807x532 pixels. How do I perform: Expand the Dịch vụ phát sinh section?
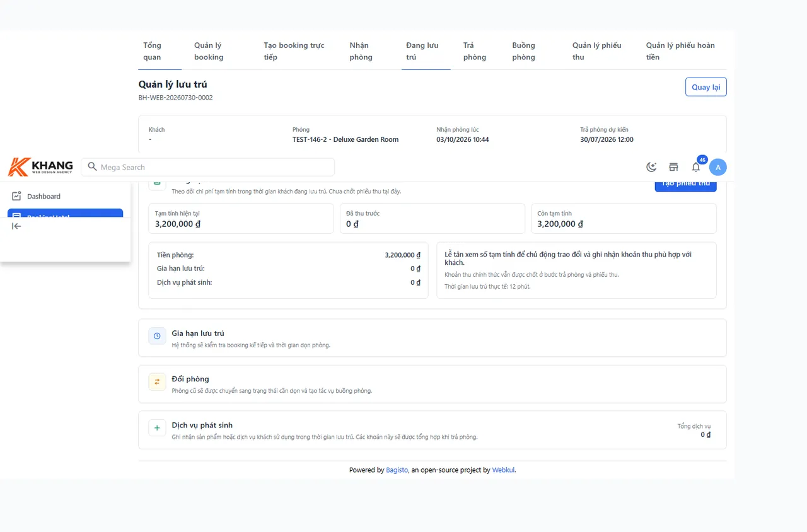coord(433,430)
